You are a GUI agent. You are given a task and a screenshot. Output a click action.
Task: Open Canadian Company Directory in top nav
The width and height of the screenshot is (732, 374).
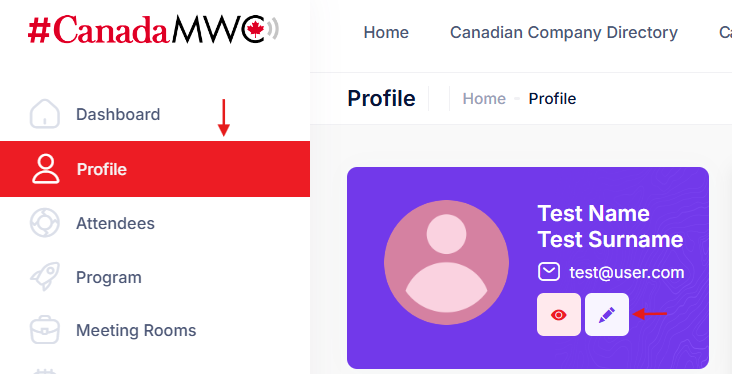tap(563, 33)
